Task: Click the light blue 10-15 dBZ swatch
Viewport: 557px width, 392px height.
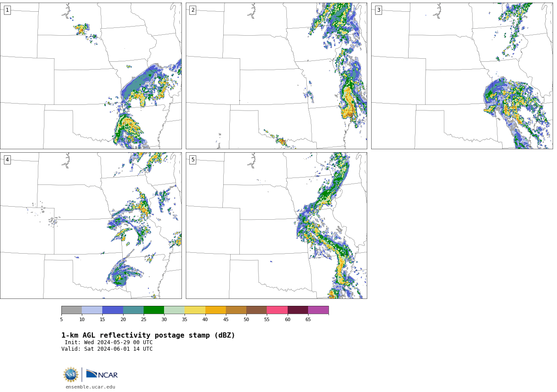Action: coord(92,310)
